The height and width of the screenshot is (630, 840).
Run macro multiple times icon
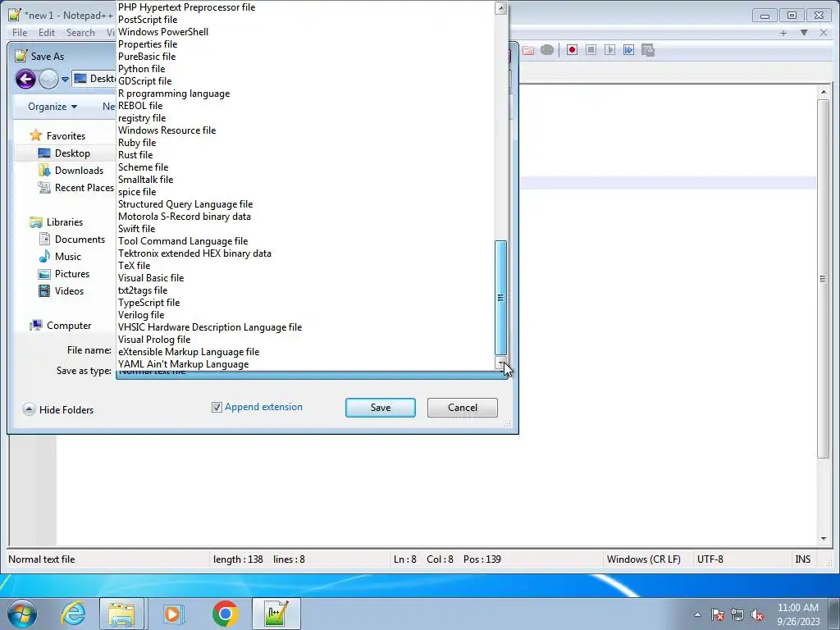(628, 50)
